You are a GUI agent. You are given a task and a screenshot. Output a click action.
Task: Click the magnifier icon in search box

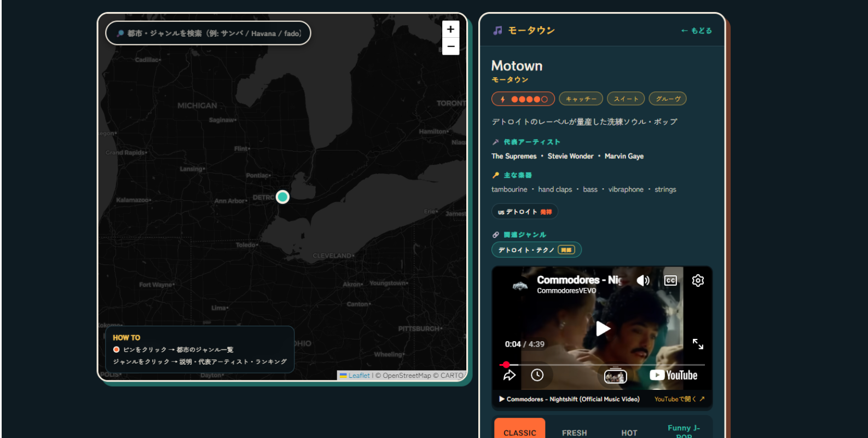click(120, 33)
